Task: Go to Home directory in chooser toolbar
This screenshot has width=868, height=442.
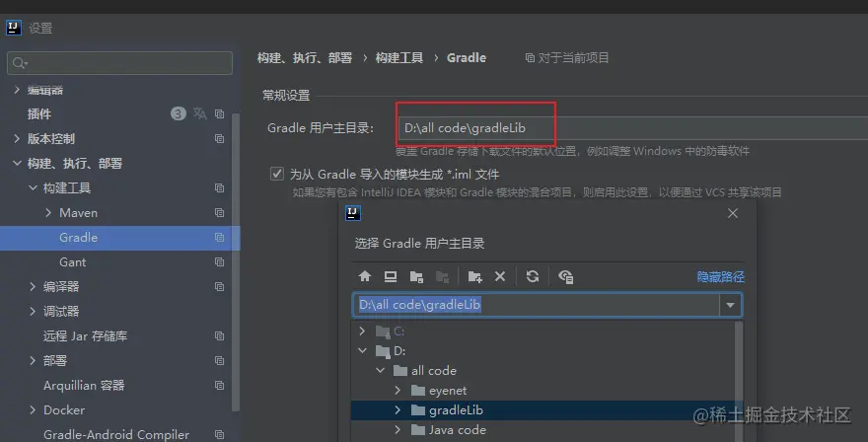Action: tap(365, 276)
